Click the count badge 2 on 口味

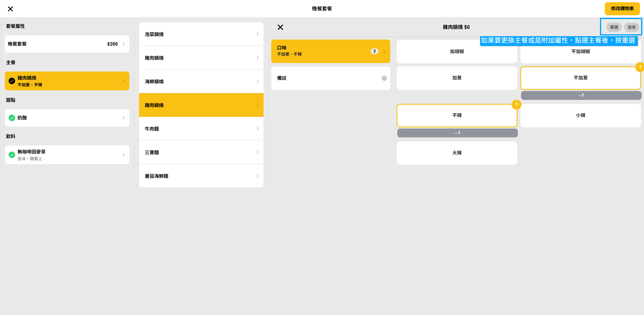(374, 51)
